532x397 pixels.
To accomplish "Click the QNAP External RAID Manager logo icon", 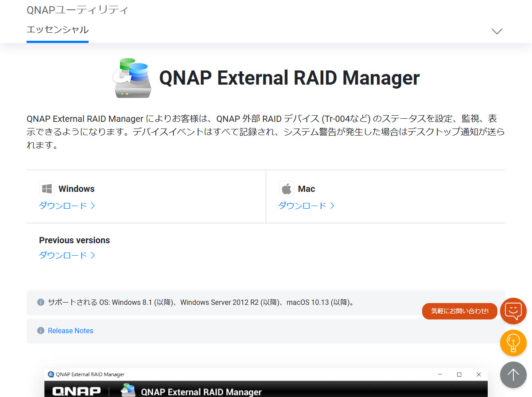I will pos(132,78).
